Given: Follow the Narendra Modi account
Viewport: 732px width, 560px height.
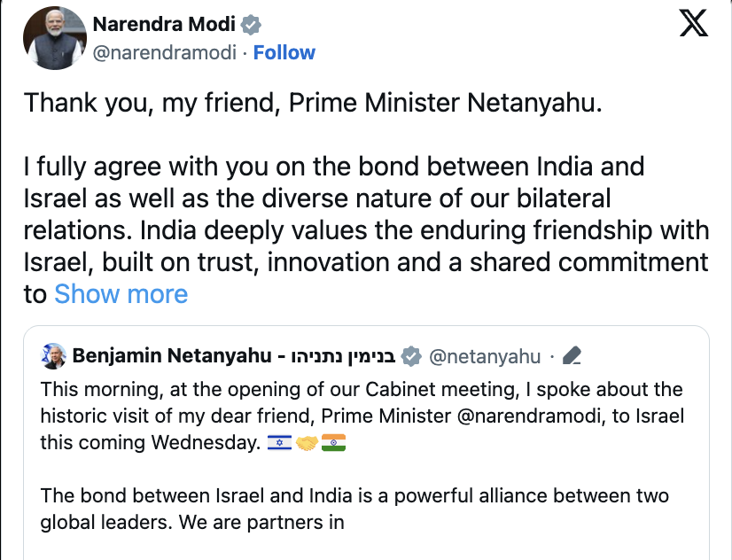Looking at the screenshot, I should click(284, 53).
